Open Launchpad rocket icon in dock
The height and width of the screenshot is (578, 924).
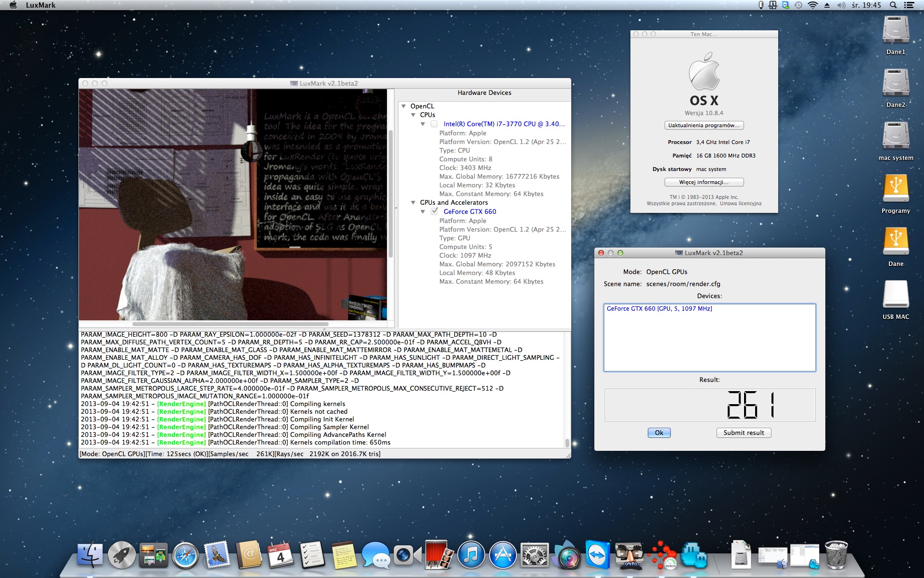[x=122, y=555]
